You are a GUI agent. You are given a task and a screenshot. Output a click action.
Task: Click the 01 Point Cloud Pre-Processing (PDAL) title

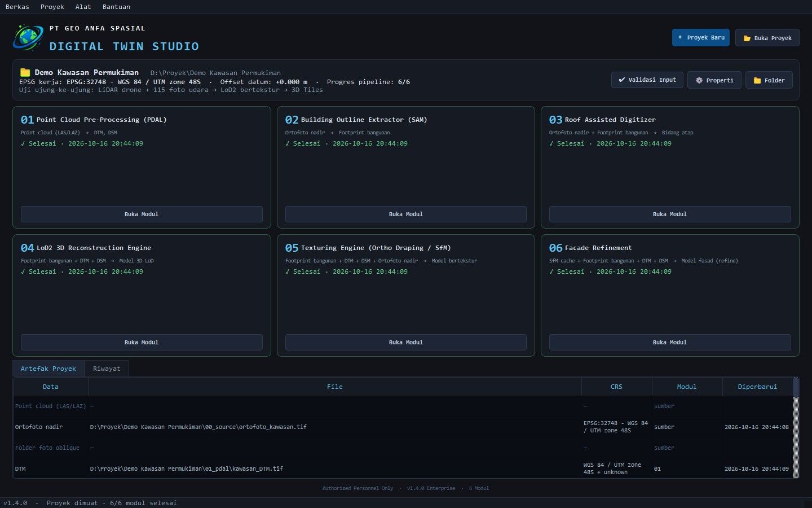click(x=94, y=120)
